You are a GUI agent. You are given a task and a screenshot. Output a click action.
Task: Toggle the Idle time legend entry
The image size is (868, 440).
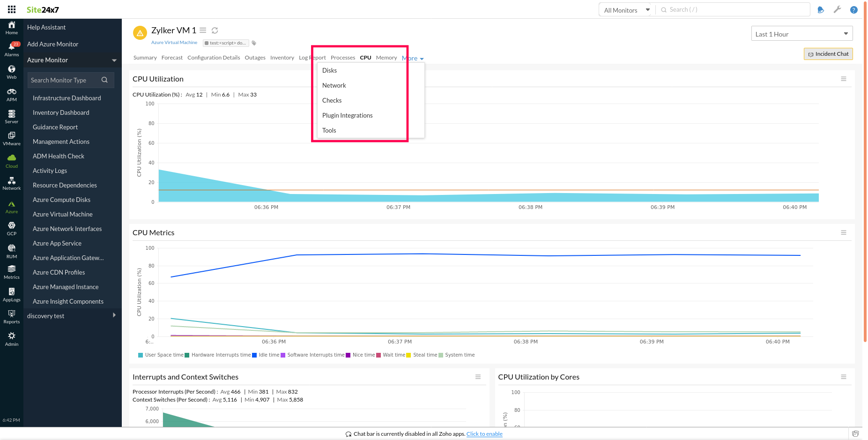pyautogui.click(x=268, y=355)
